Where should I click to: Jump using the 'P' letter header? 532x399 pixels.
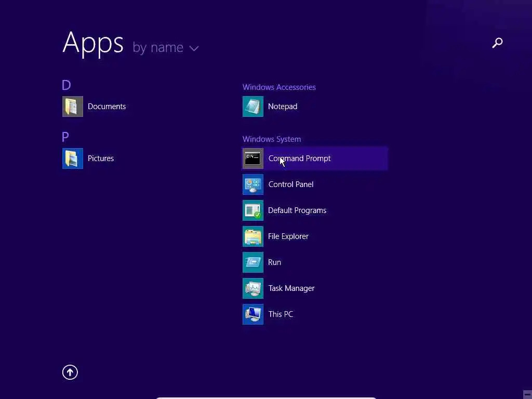[65, 137]
